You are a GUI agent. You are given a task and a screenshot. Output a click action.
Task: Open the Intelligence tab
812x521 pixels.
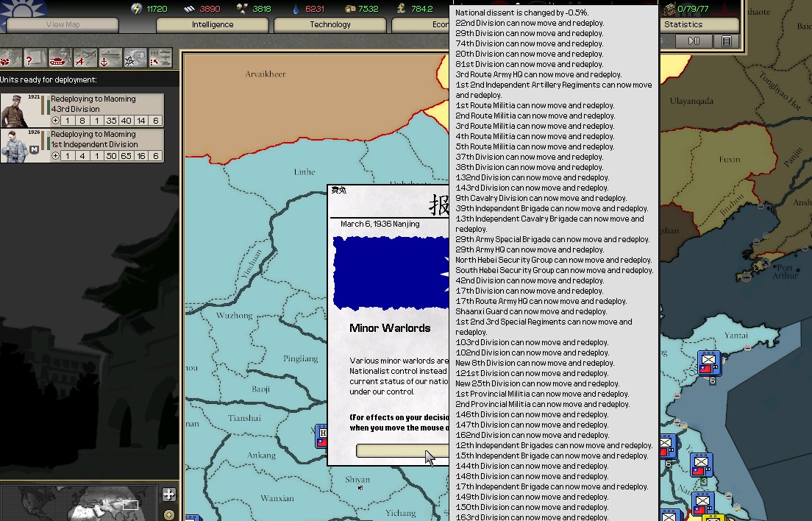[x=213, y=24]
